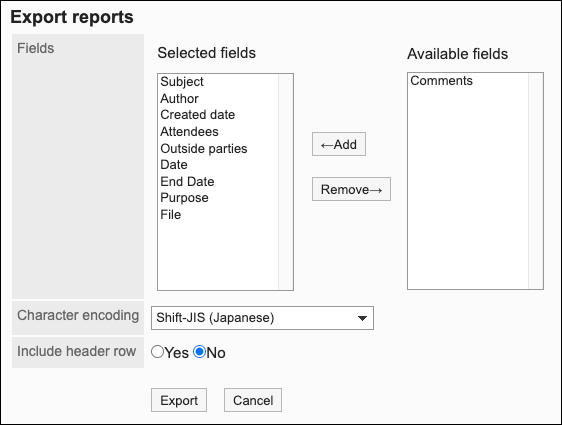Select Yes for include header row
The image size is (562, 425).
pos(157,352)
